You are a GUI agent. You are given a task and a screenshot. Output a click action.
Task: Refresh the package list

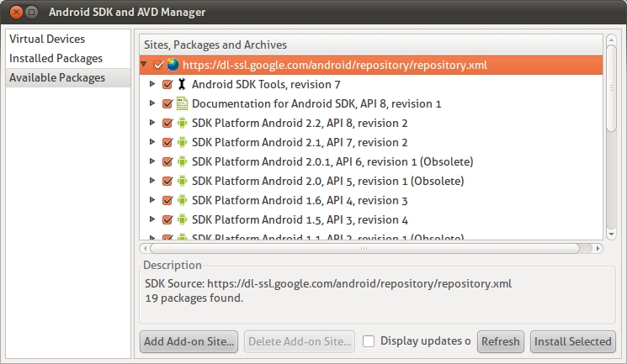click(500, 341)
